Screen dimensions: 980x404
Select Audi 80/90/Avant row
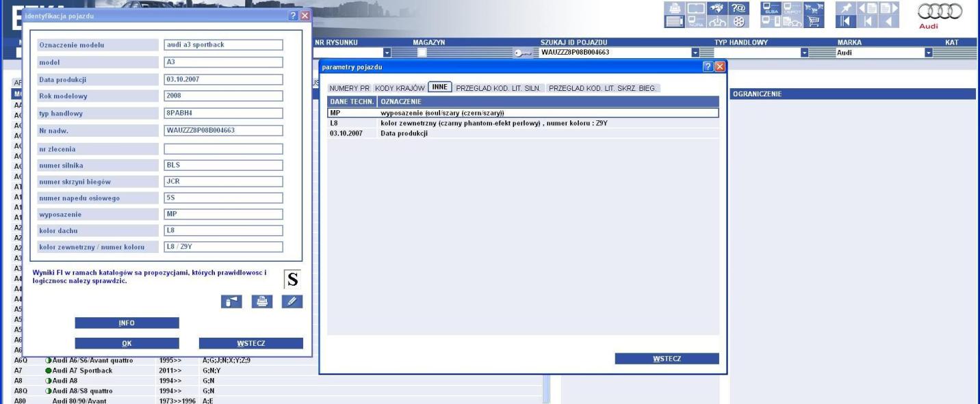point(79,401)
